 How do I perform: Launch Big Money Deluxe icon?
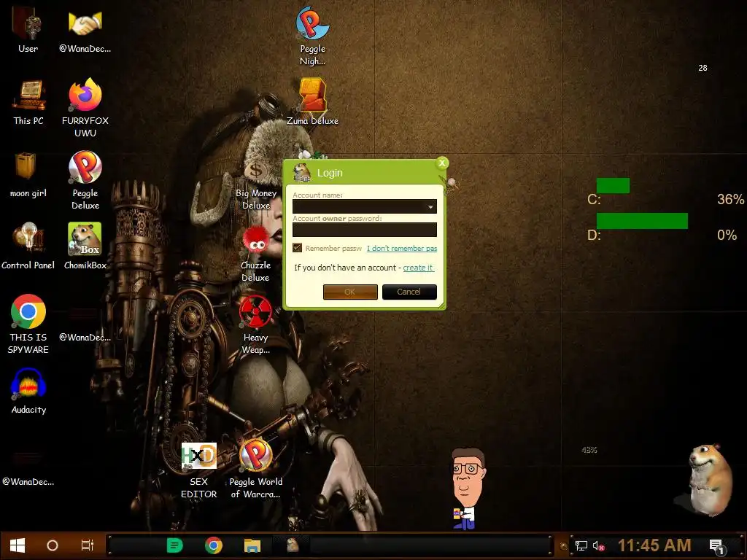click(x=256, y=186)
